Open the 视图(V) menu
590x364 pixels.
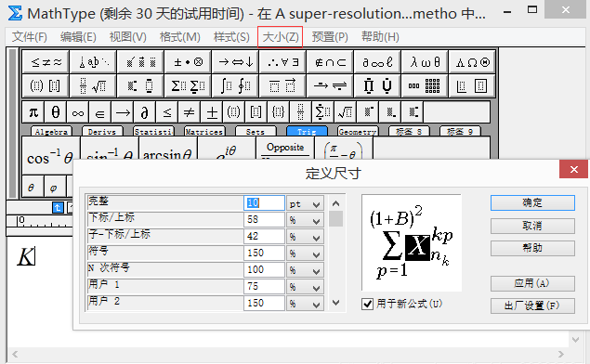[128, 37]
